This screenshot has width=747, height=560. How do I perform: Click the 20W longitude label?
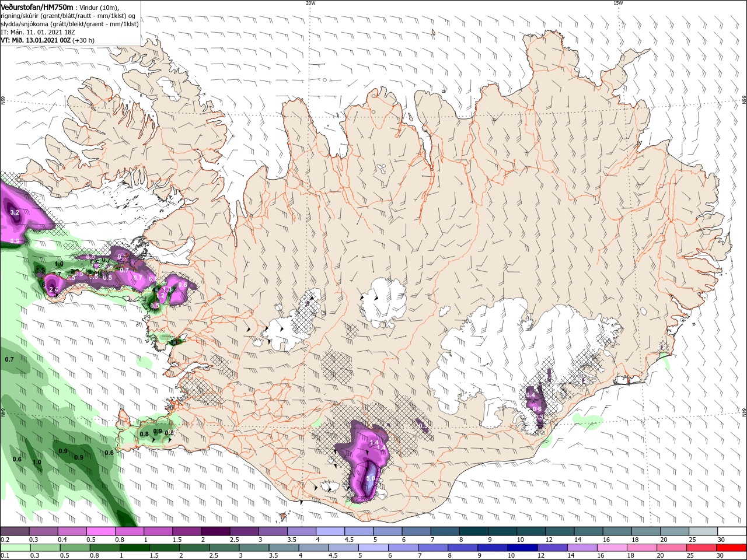point(310,3)
